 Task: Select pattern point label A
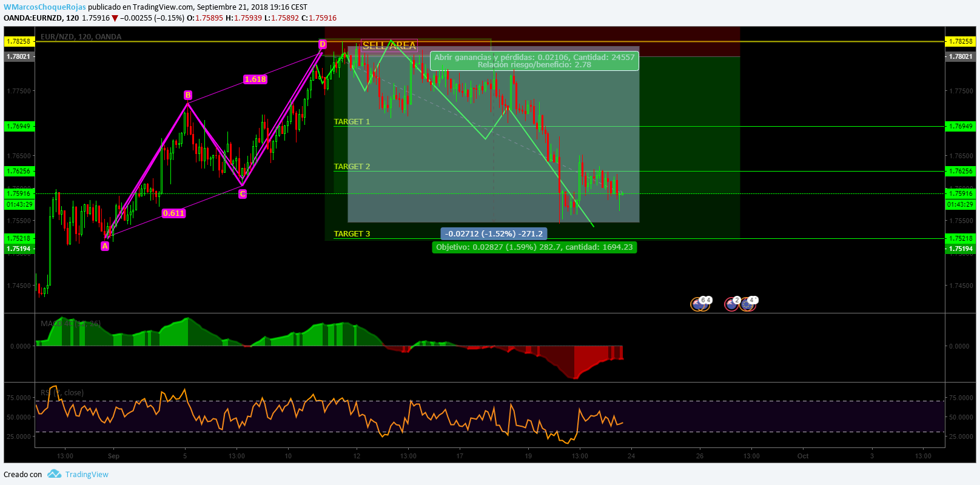click(105, 246)
